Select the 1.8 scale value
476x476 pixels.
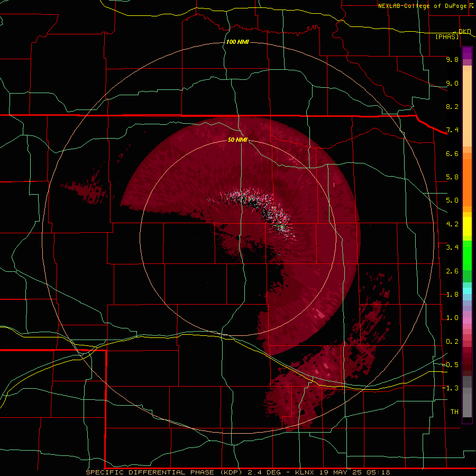point(452,295)
